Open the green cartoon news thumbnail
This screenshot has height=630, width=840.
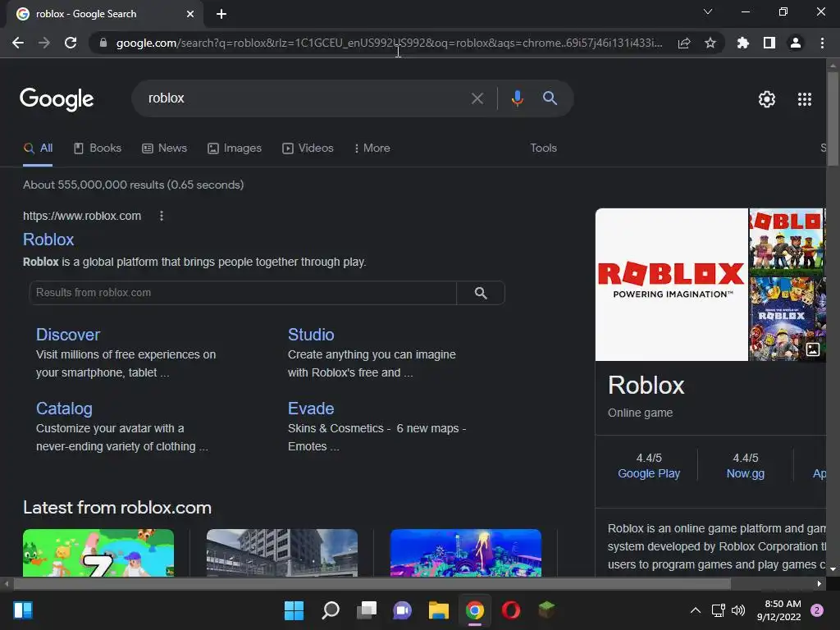point(98,553)
